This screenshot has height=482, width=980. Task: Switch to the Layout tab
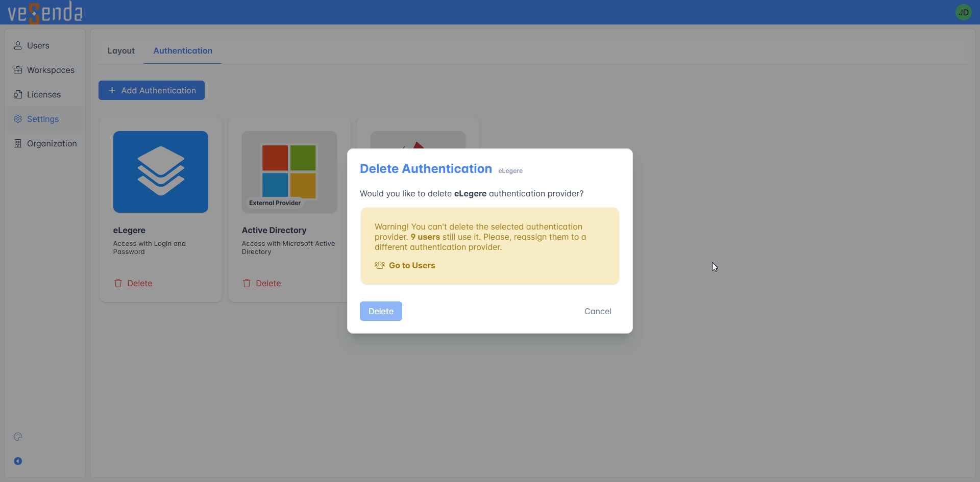click(x=121, y=50)
